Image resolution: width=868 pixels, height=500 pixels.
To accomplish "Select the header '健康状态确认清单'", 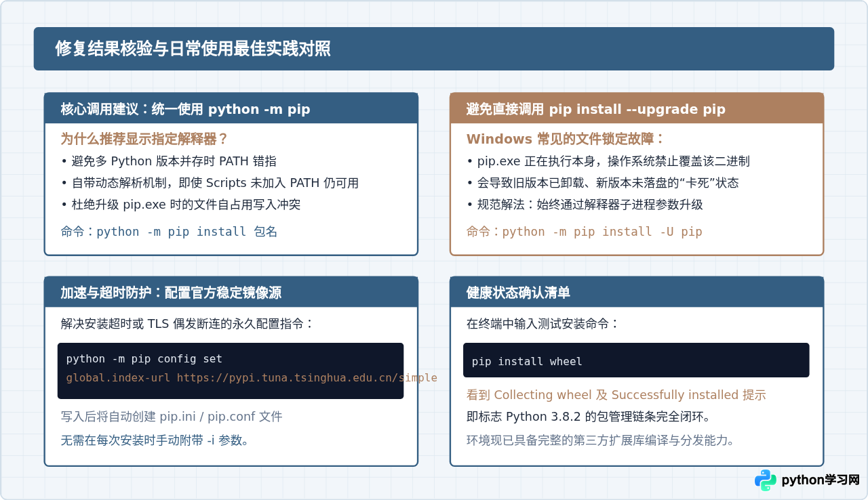I will click(637, 292).
